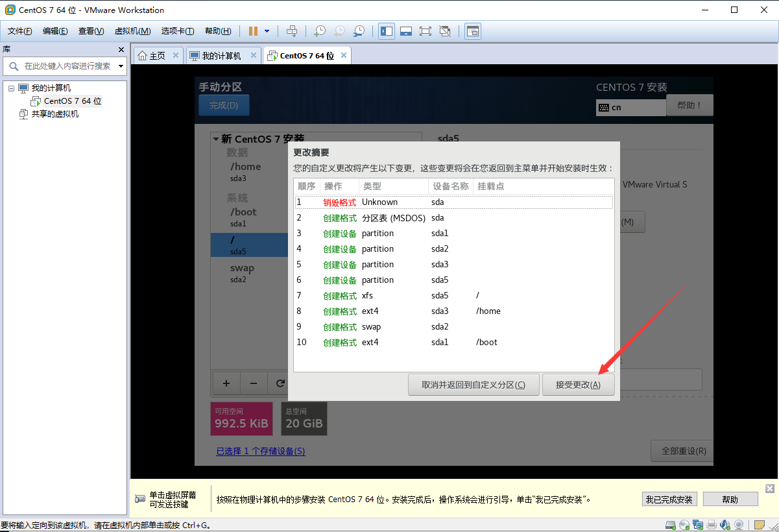This screenshot has width=779, height=532.
Task: Select 共享的虚拟机 in the library tree
Action: coord(55,114)
